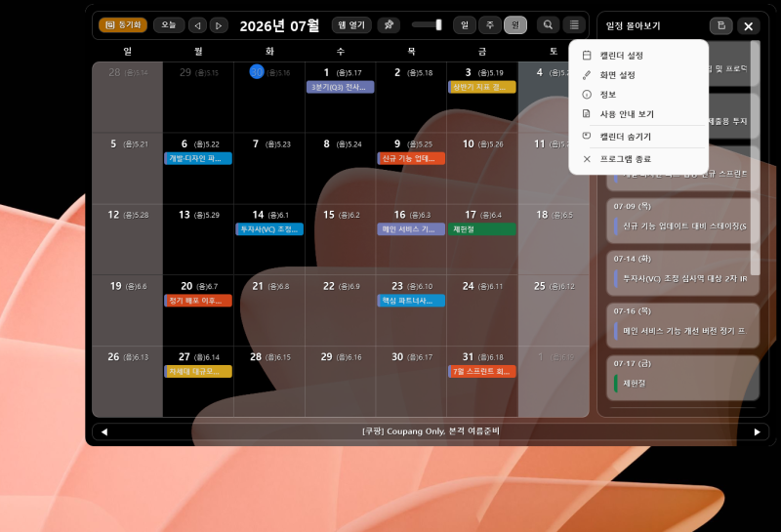Switch to 일 day view
The width and height of the screenshot is (781, 532).
point(465,25)
